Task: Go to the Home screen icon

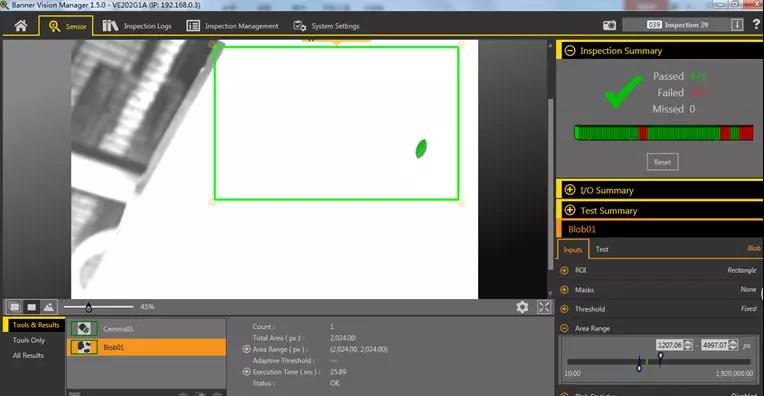Action: pyautogui.click(x=21, y=25)
